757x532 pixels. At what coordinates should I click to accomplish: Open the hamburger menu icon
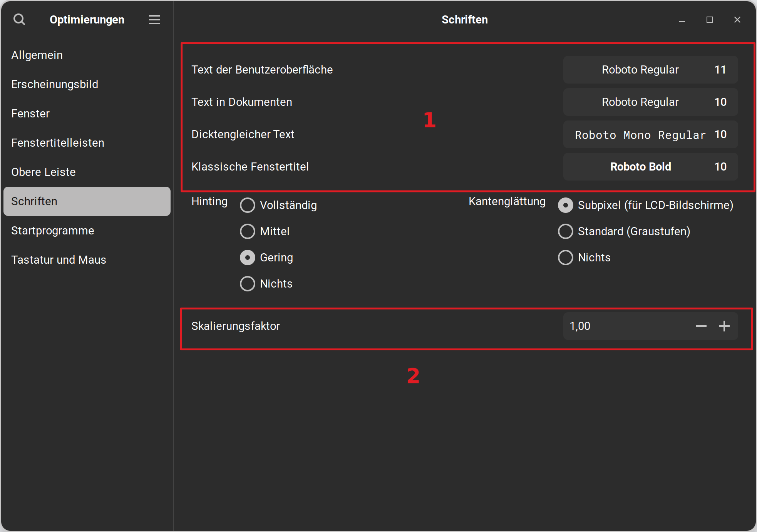(154, 20)
